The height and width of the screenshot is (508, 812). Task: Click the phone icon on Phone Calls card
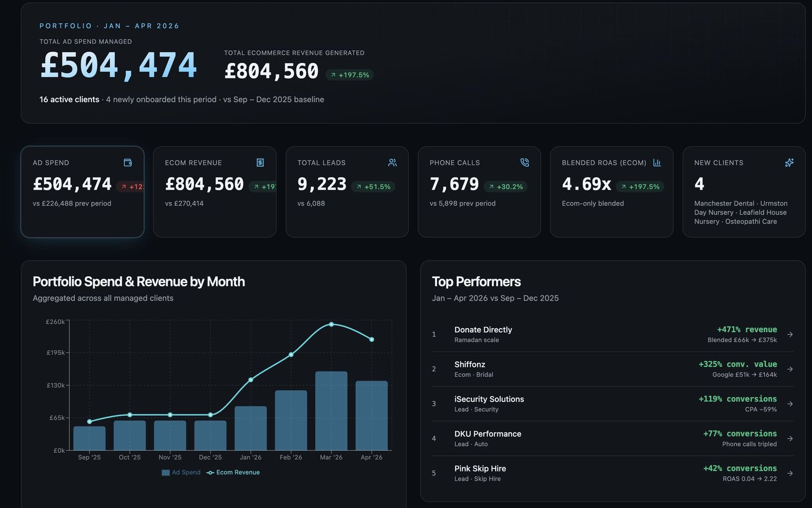point(525,163)
